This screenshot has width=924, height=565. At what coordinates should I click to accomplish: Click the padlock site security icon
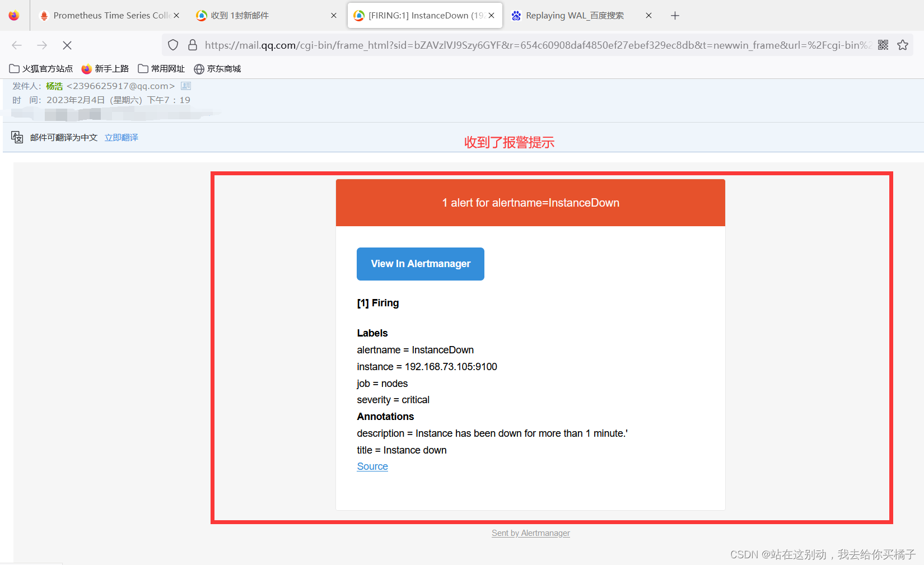tap(193, 45)
